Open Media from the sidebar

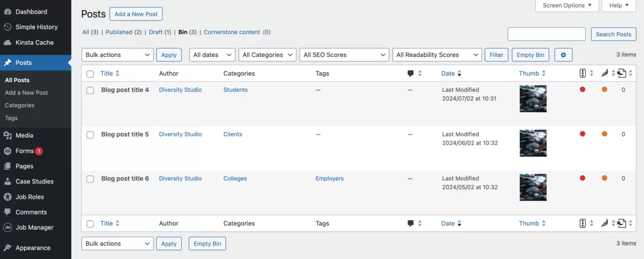point(24,135)
